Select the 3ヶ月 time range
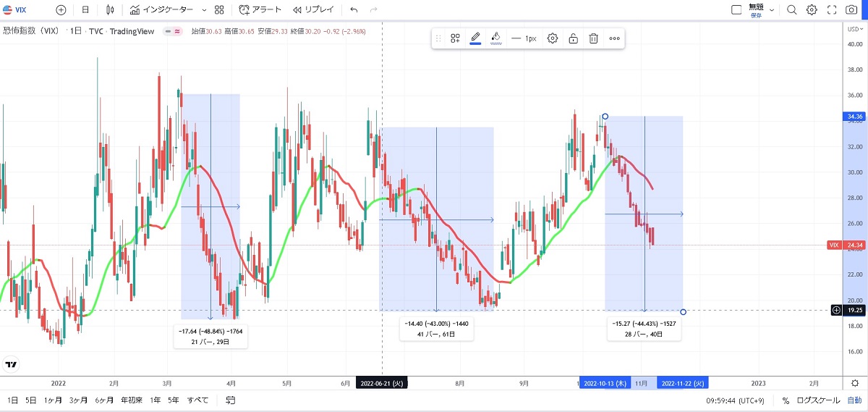This screenshot has height=412, width=868. pyautogui.click(x=79, y=400)
